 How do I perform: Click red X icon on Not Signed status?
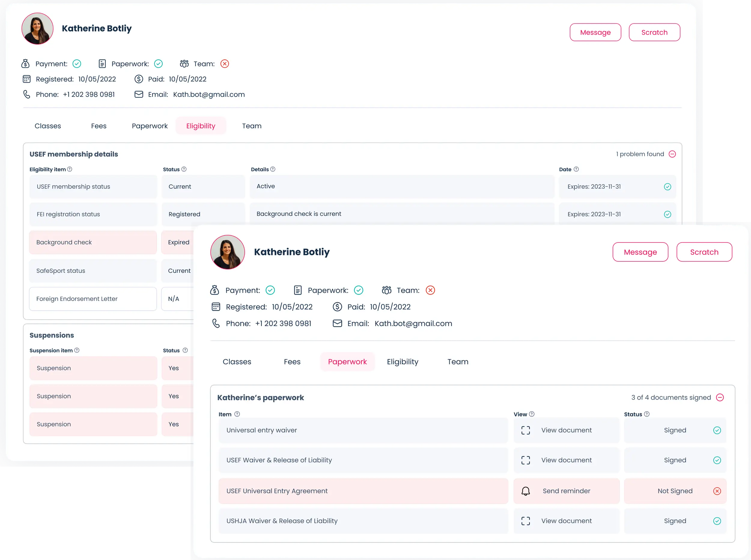tap(717, 491)
